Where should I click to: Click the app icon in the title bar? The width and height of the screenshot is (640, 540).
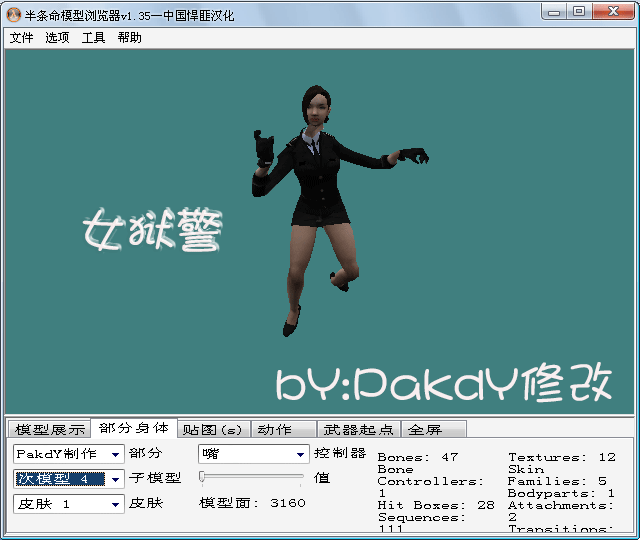tap(14, 12)
